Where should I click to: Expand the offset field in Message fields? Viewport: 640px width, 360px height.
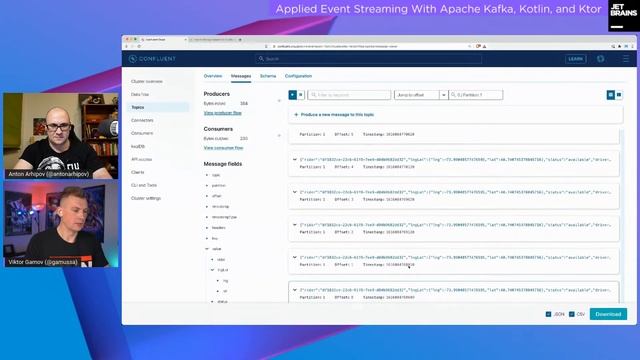207,196
